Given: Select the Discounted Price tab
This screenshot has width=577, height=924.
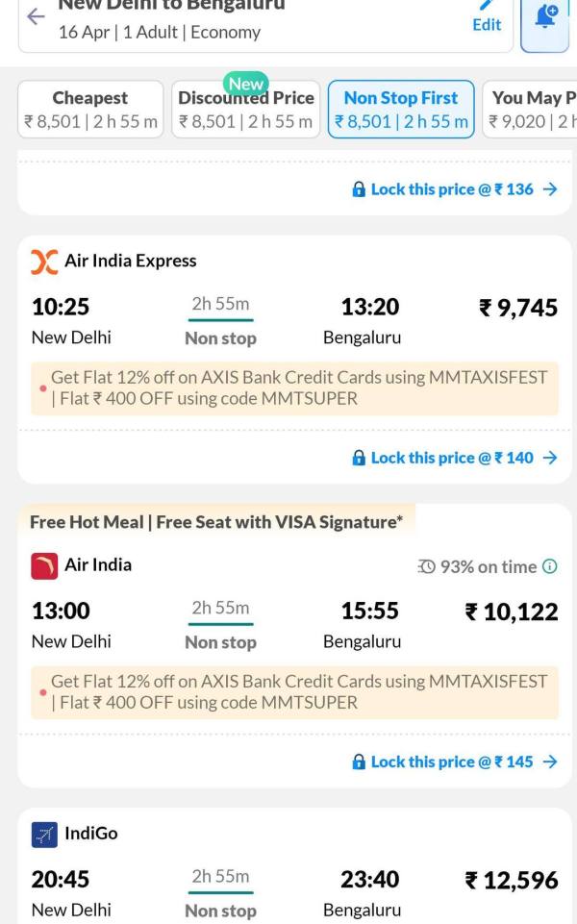Looking at the screenshot, I should pyautogui.click(x=245, y=110).
